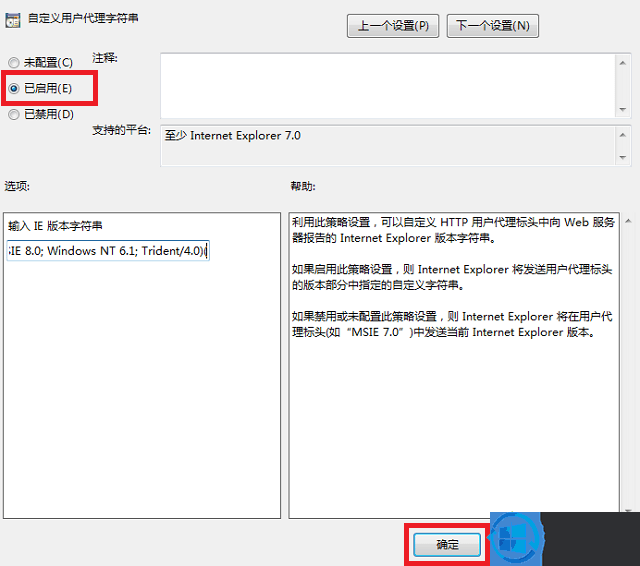The image size is (640, 566).
Task: Click help paragraph starting 利用此策略设置
Action: (x=453, y=230)
